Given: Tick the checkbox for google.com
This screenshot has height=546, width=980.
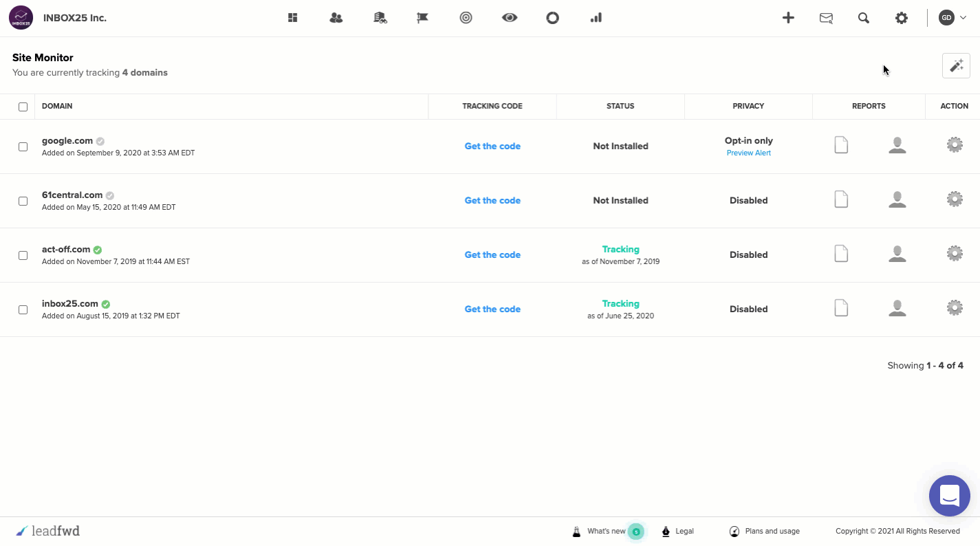Looking at the screenshot, I should pyautogui.click(x=23, y=146).
